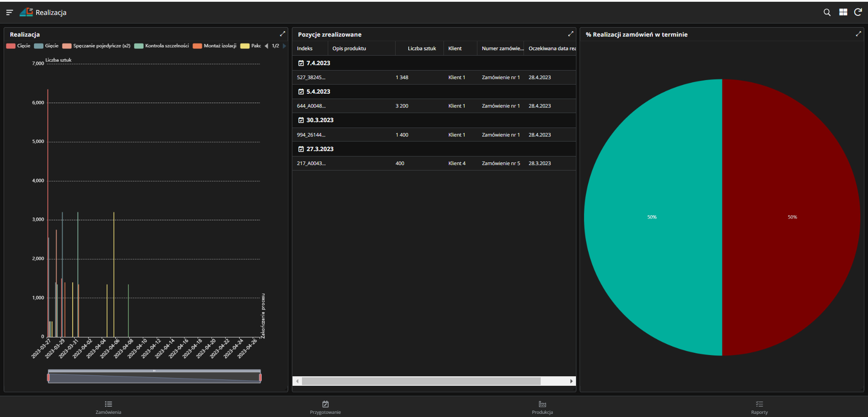Open the Zamówienia tab in bottom navigation
This screenshot has width=868, height=417.
click(108, 407)
